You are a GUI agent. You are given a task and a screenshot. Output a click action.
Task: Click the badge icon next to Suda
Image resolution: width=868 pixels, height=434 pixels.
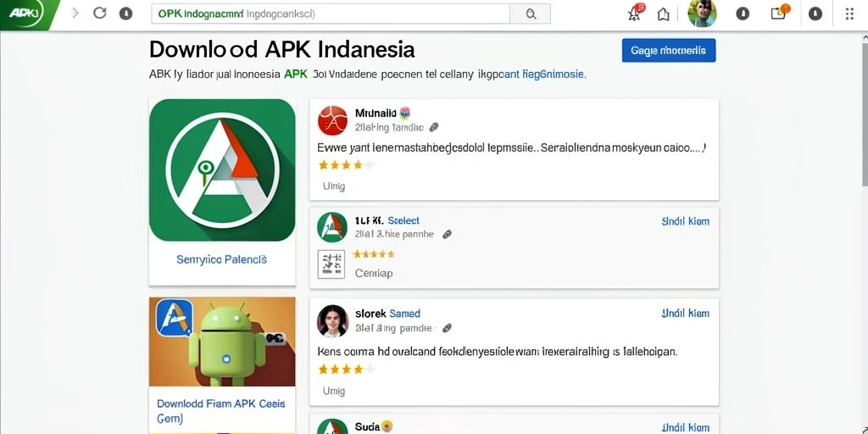click(387, 426)
